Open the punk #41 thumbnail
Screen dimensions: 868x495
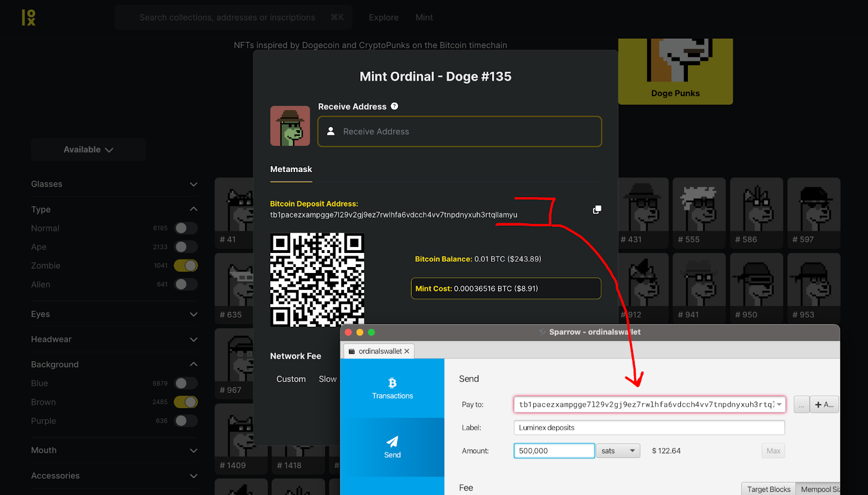click(x=234, y=213)
